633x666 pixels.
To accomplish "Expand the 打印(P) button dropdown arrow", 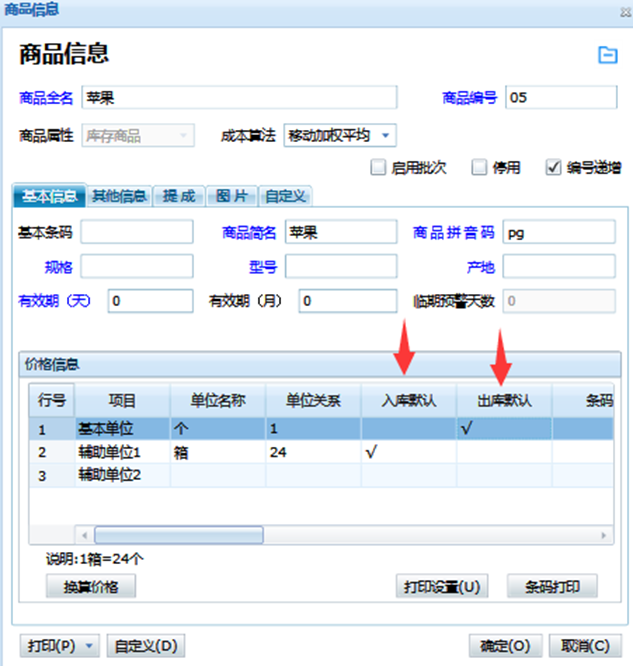I will tap(89, 646).
